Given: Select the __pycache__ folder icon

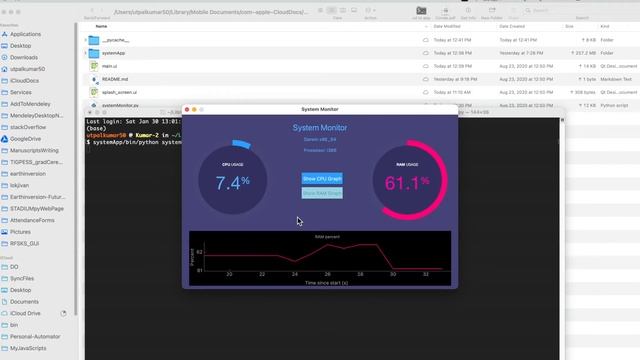Looking at the screenshot, I should (x=94, y=40).
